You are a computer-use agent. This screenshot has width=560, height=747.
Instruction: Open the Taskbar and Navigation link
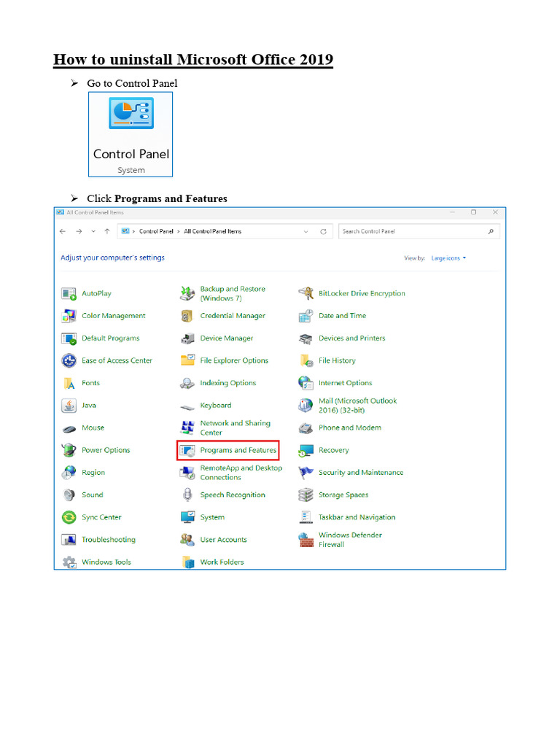[357, 517]
